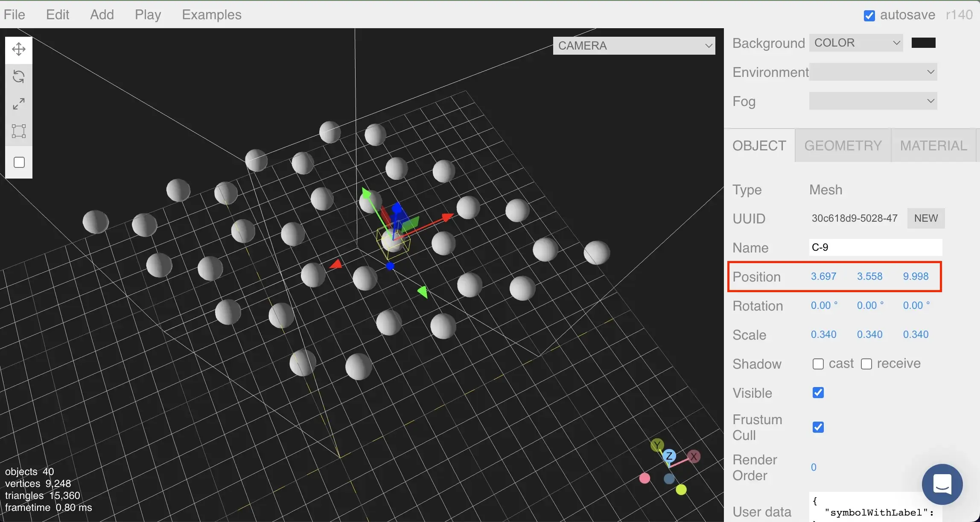The width and height of the screenshot is (980, 522).
Task: Switch to the GEOMETRY tab
Action: (x=843, y=145)
